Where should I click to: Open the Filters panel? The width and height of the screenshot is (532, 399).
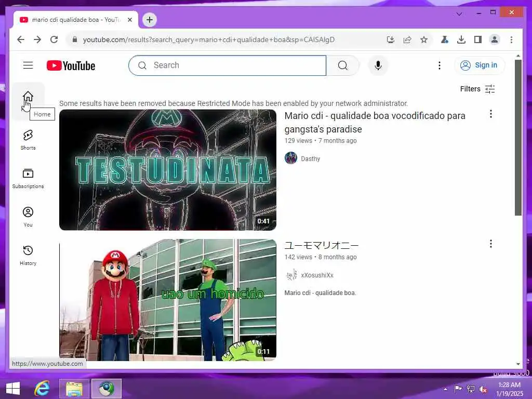[477, 89]
